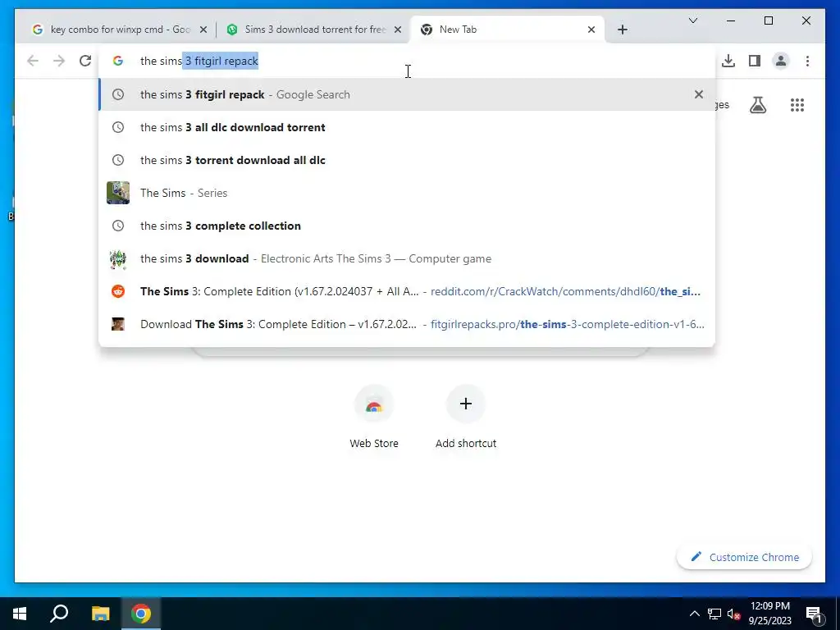Choose 'the sims 3 all dlc download torrent' suggestion
The width and height of the screenshot is (840, 630).
click(x=407, y=127)
